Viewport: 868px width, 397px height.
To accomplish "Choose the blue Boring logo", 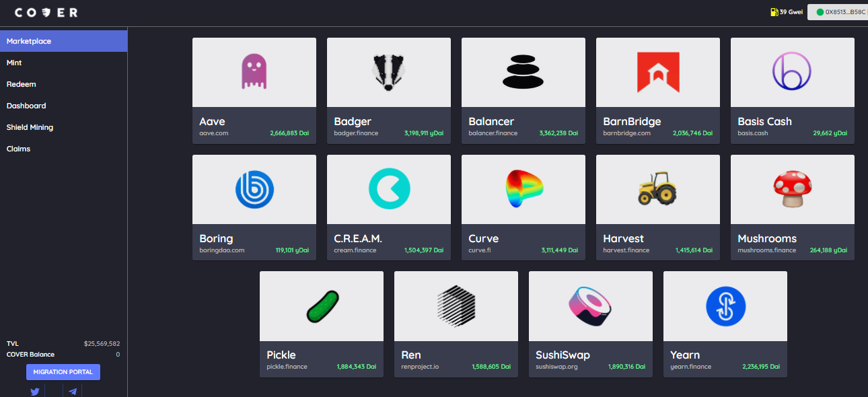I will click(254, 189).
